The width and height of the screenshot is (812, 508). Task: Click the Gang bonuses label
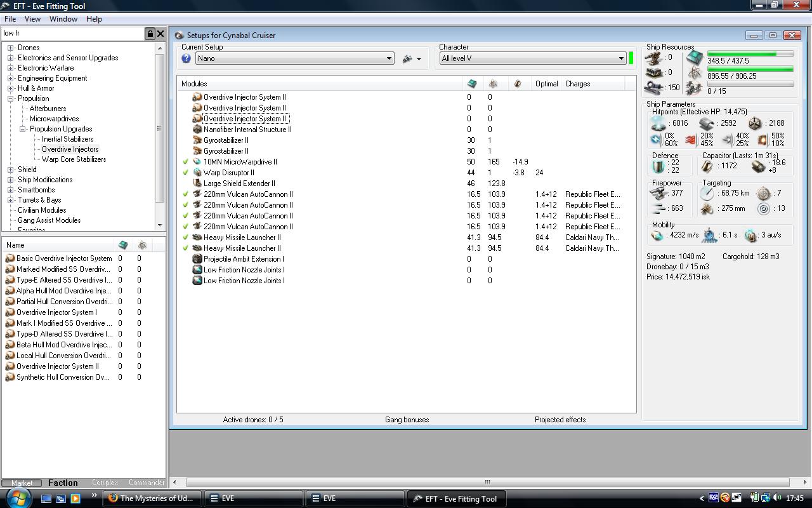click(407, 420)
